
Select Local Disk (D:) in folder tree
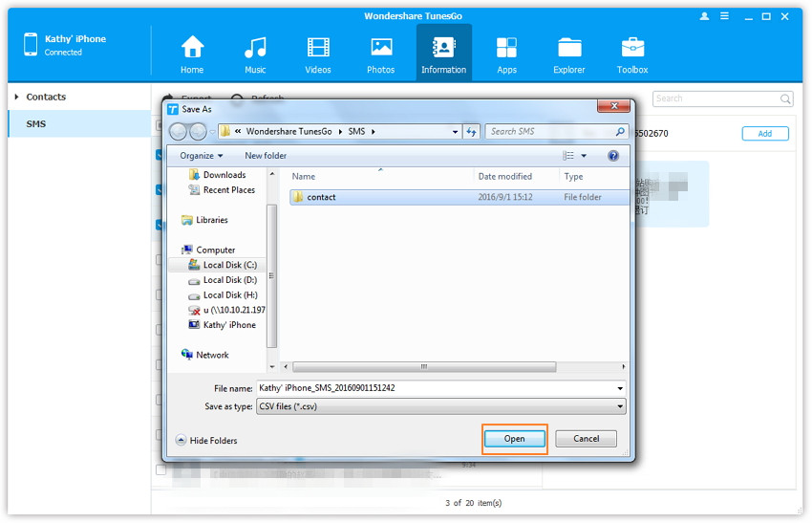pos(229,280)
